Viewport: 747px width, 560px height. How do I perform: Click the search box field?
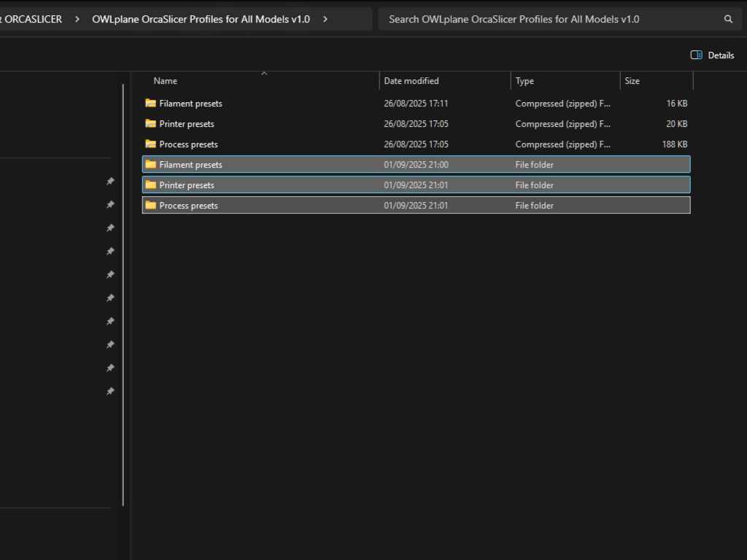click(x=547, y=19)
